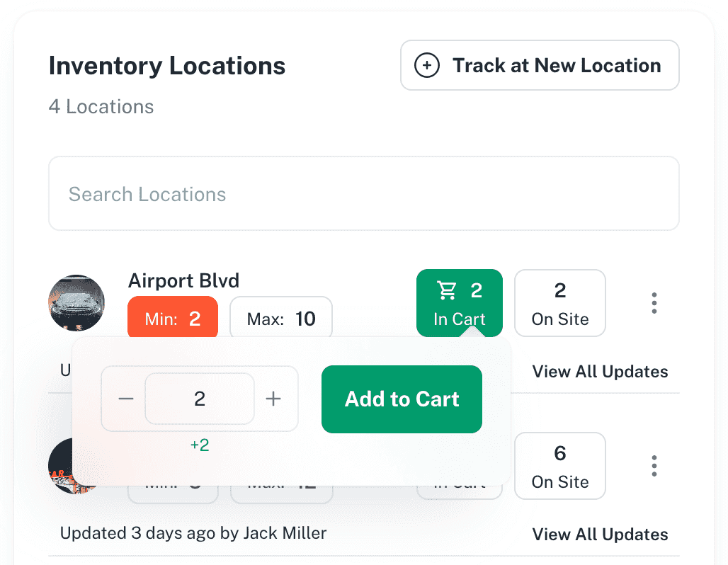Focus the Search Locations field
728x565 pixels.
pos(363,194)
